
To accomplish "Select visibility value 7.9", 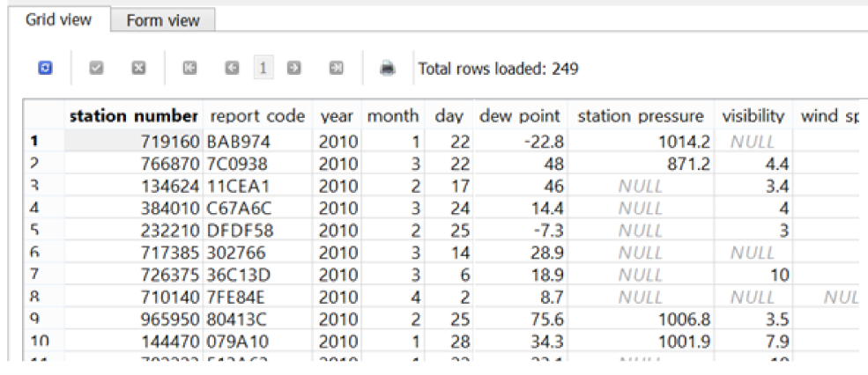I will click(753, 342).
